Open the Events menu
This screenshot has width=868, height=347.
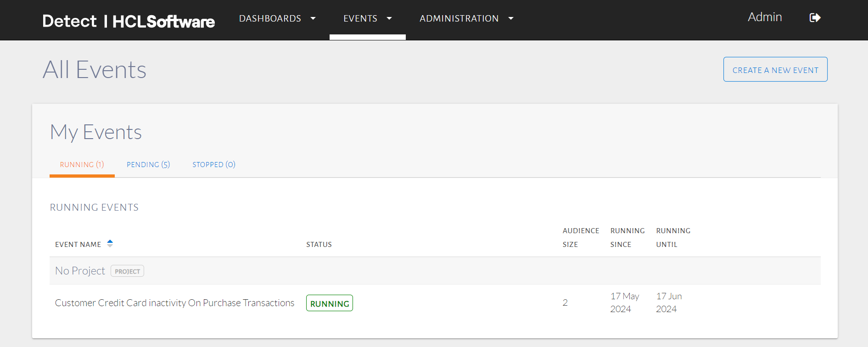pyautogui.click(x=360, y=19)
